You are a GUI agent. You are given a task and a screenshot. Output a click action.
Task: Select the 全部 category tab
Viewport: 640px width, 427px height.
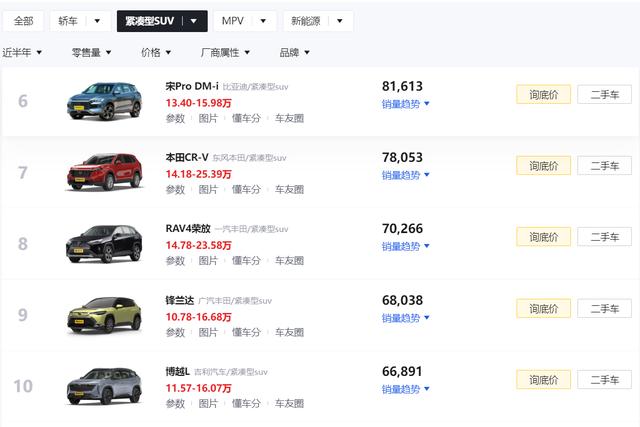[23, 21]
